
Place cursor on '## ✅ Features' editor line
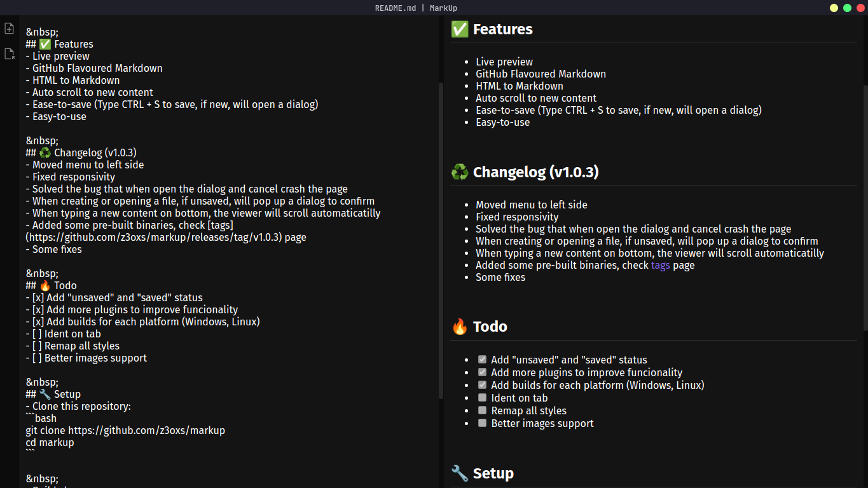pos(59,44)
